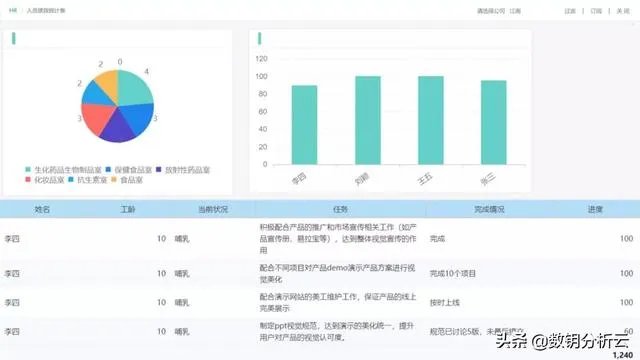Image resolution: width=640 pixels, height=360 pixels.
Task: Toggle the 放射性药品室 legend entry
Action: (183, 170)
